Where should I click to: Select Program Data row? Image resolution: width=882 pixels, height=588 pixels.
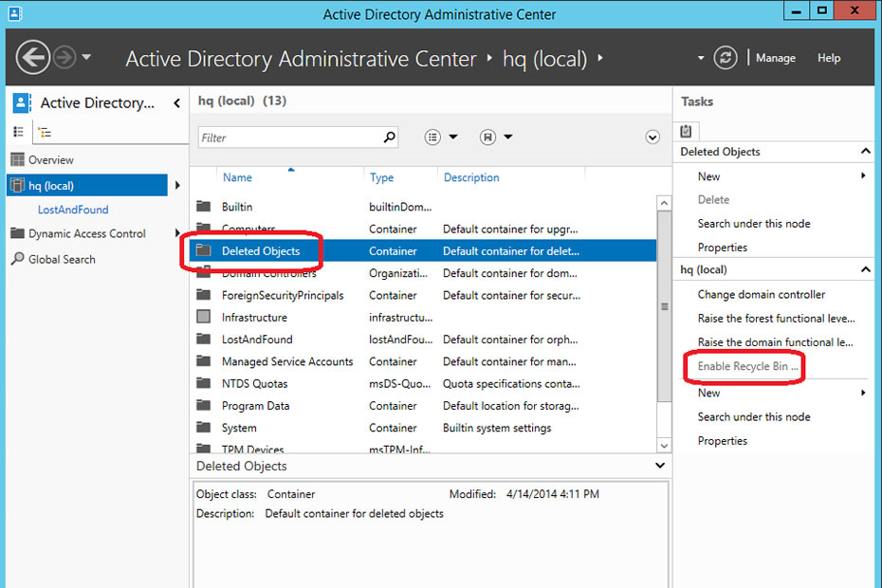point(423,406)
